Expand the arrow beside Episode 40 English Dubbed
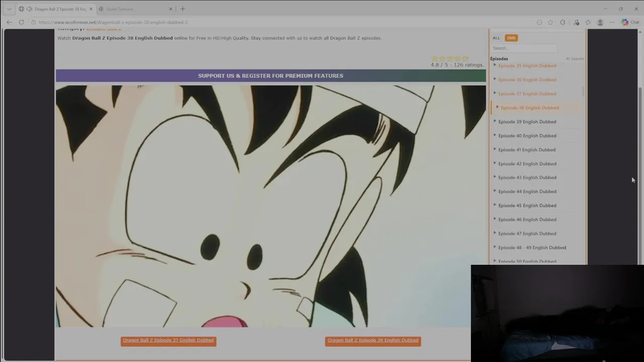 [x=495, y=136]
